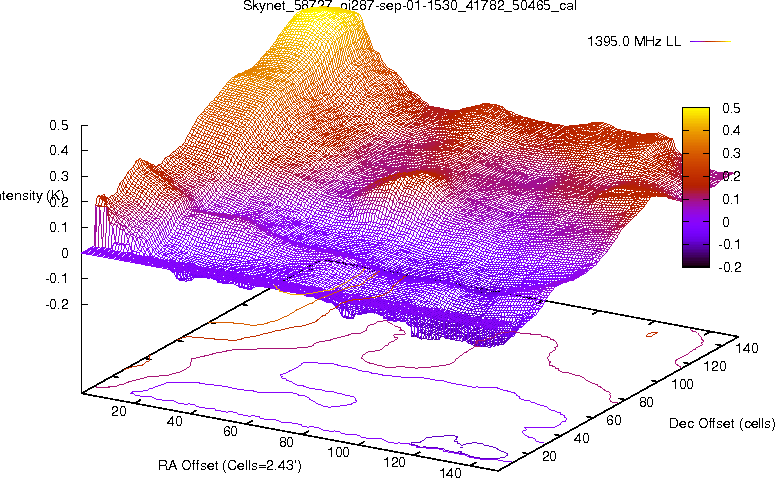Click the 0.4 tick on the Intensity axis
Screen dimensions: 775x478
59,150
